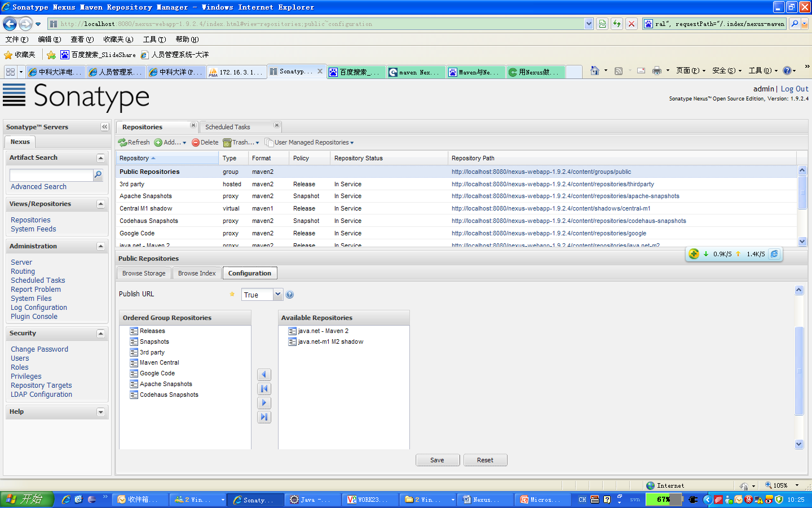Screen dimensions: 812x508
Task: Click the browser search magnifier icon
Action: pyautogui.click(x=795, y=24)
